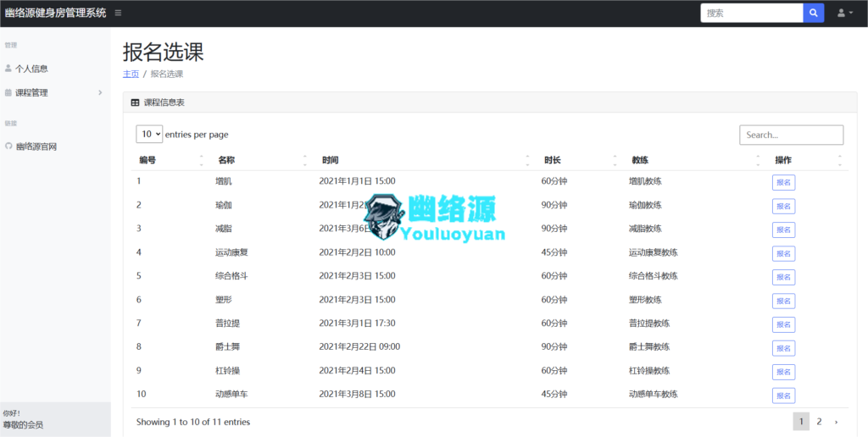Image resolution: width=868 pixels, height=437 pixels.
Task: Click 报名 for the 普拉提 course
Action: click(783, 324)
